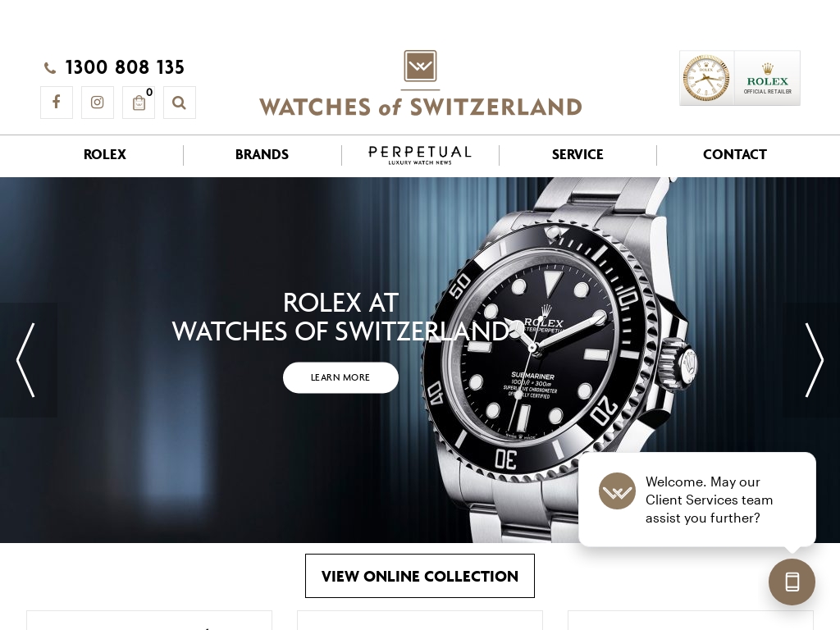The width and height of the screenshot is (840, 630).
Task: Show the previous slide with left arrow
Action: click(25, 360)
